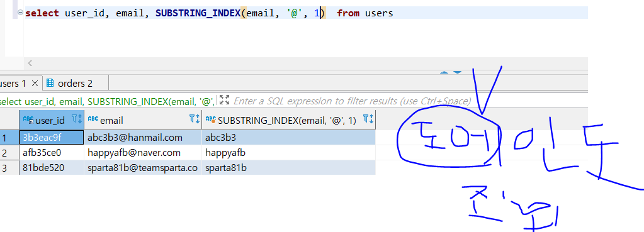Select result cell happyafb
This screenshot has height=232, width=644.
click(289, 153)
